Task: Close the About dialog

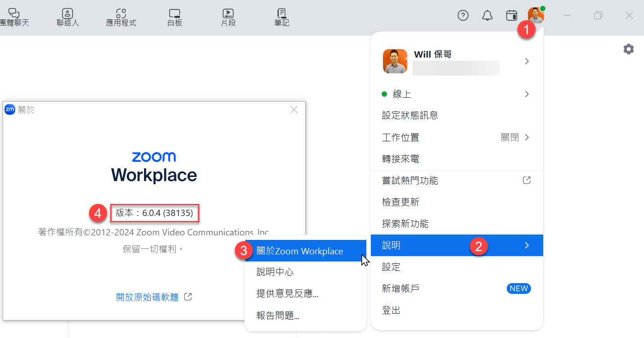Action: [294, 109]
